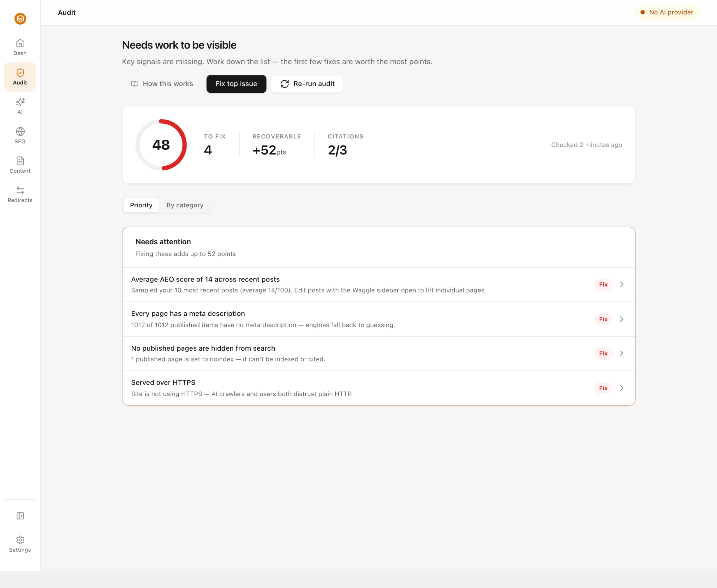
Task: Click the RECOVERABLE +52 pts value
Action: pos(269,150)
